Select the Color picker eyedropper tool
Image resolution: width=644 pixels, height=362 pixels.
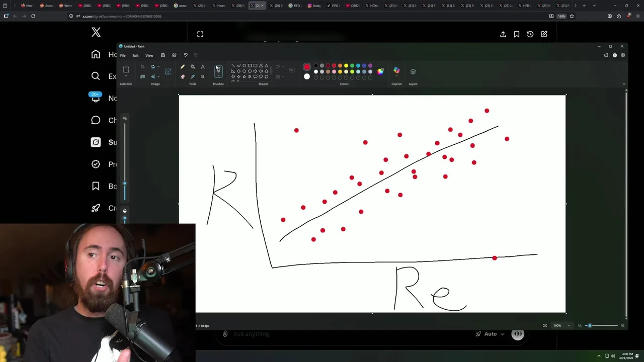click(x=193, y=76)
